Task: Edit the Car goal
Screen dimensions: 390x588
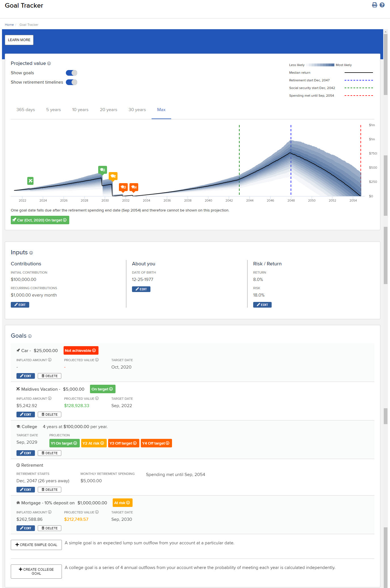Action: point(26,376)
